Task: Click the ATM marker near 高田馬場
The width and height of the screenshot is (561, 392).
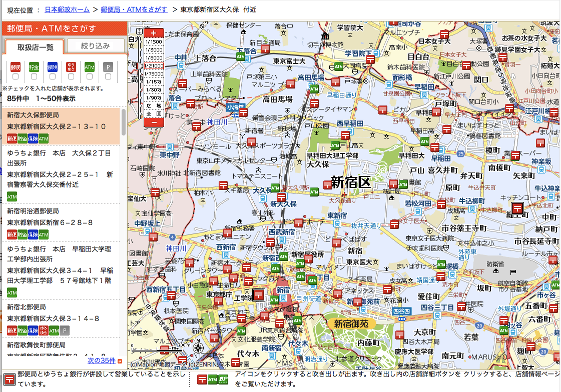Action: [x=314, y=88]
